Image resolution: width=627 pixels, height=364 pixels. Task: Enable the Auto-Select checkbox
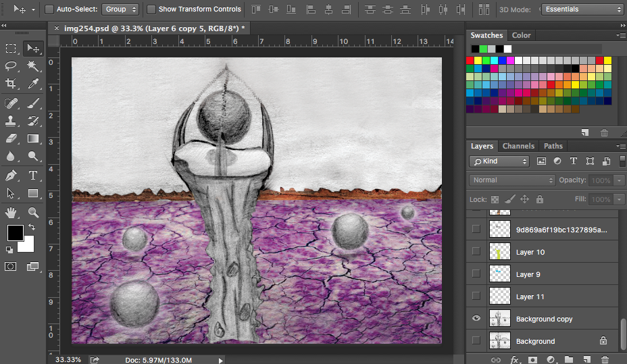click(x=49, y=9)
